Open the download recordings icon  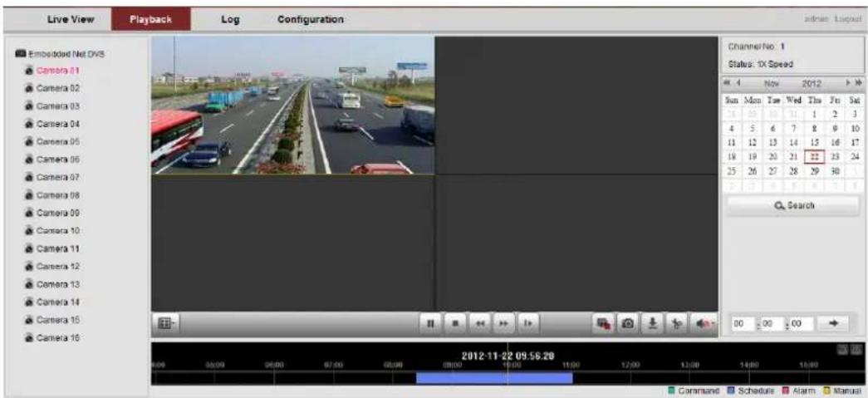point(653,323)
